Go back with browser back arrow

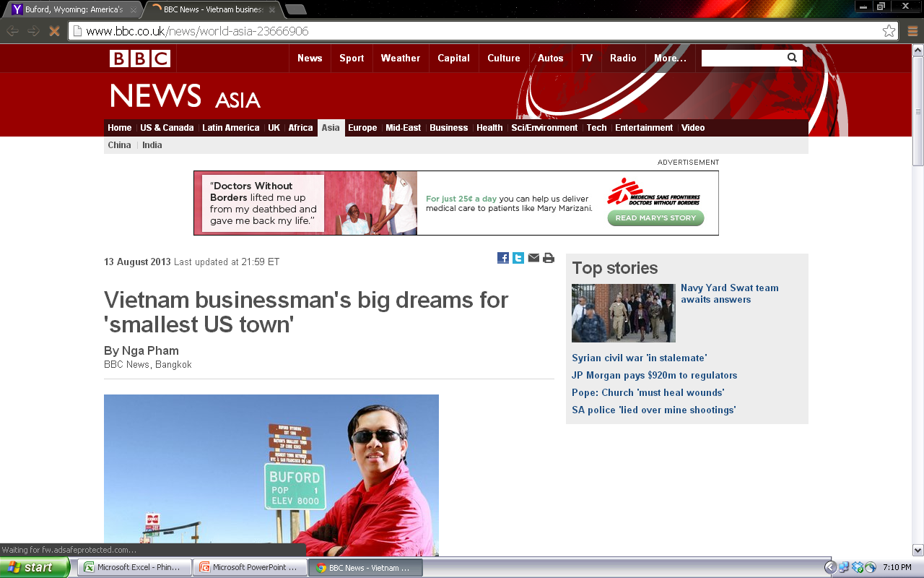tap(13, 31)
